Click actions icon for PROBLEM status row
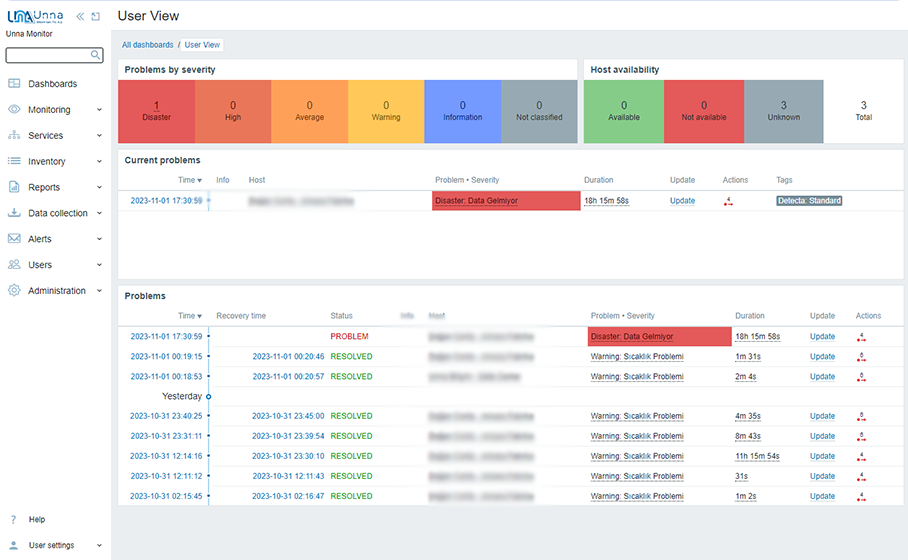The image size is (908, 560). coord(861,337)
